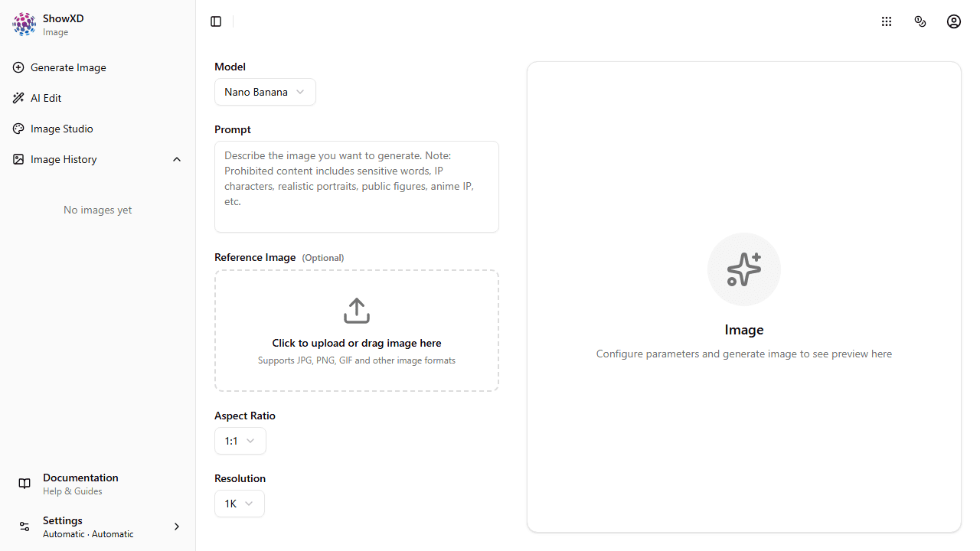
Task: Open Documentation Help and Guides
Action: pos(80,484)
